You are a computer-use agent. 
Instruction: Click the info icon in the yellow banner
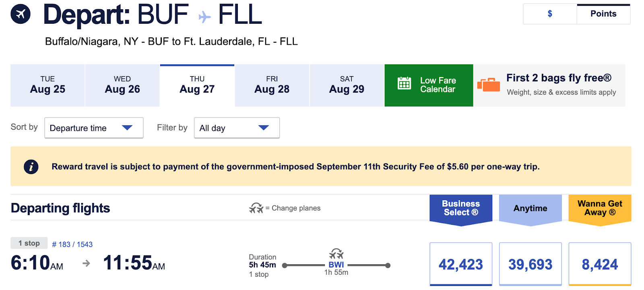click(31, 167)
